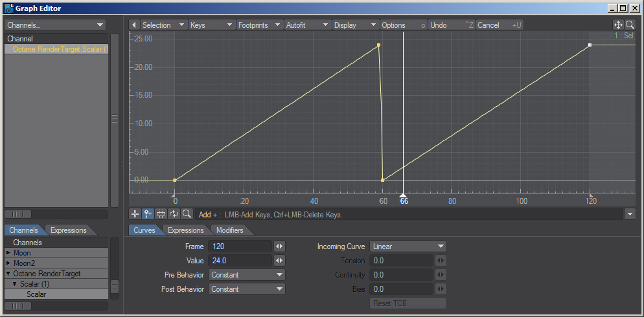Viewport: 644px width, 317px height.
Task: Click the Frame input field
Action: point(240,246)
